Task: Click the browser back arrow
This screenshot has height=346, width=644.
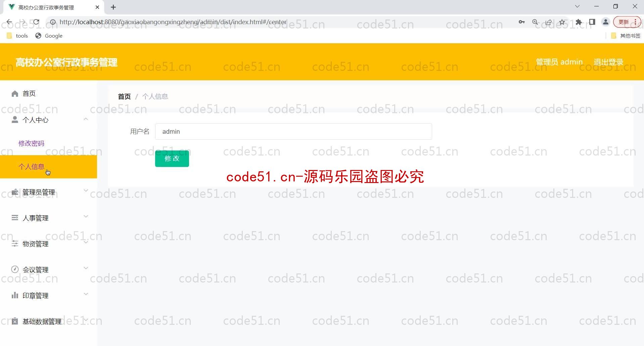Action: [9, 22]
